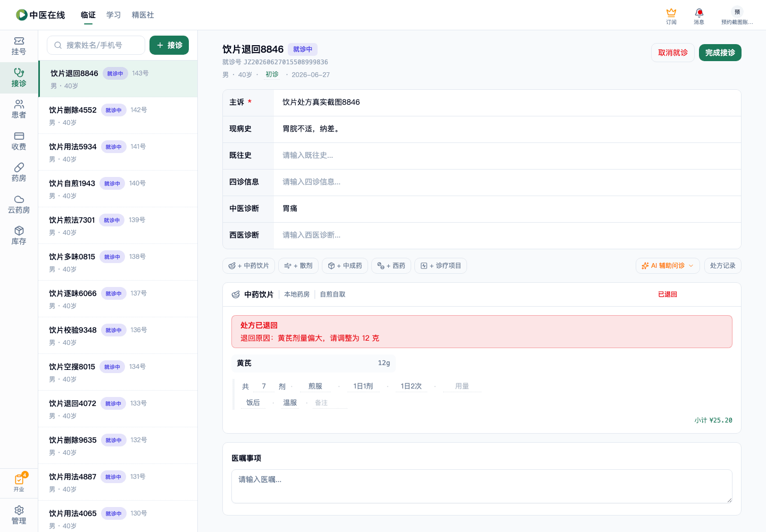Go to 挂号 in the sidebar
This screenshot has width=766, height=532.
[19, 46]
